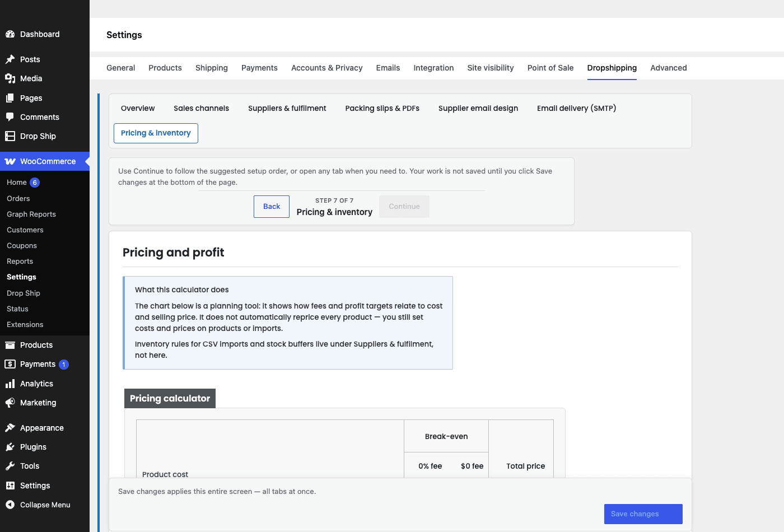Open the Integration tab

tap(433, 68)
